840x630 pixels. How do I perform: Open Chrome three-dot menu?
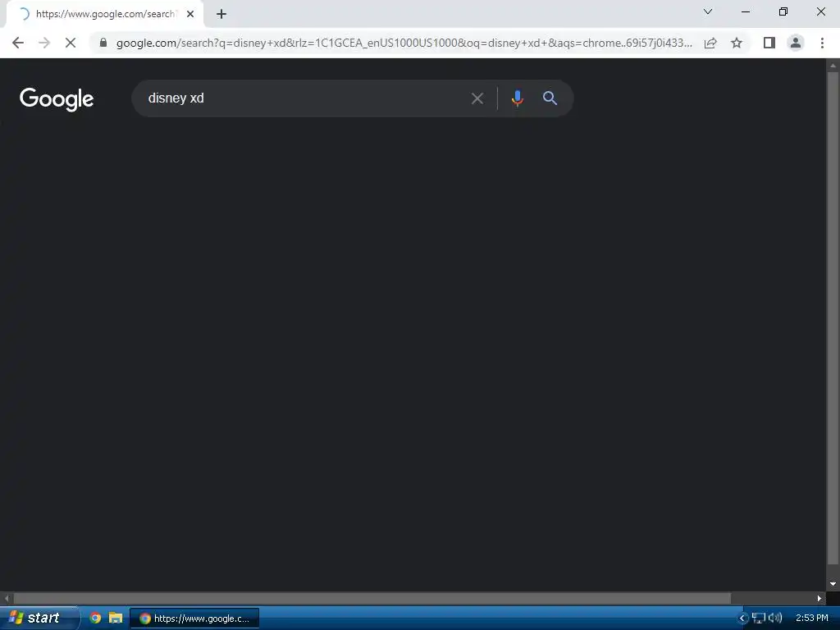coord(822,43)
